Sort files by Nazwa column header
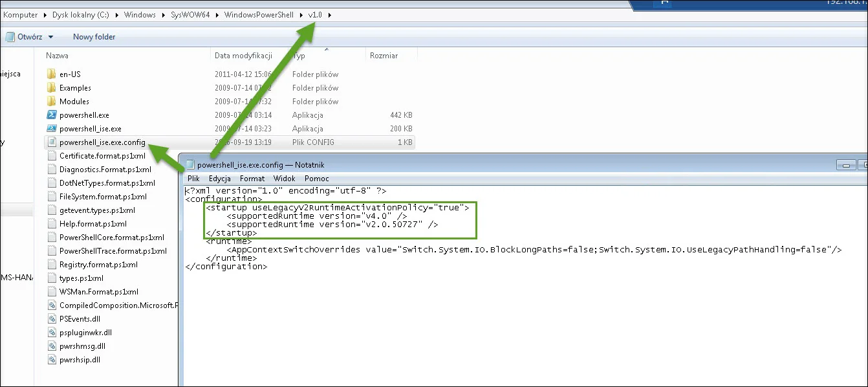The image size is (868, 387). [x=58, y=56]
